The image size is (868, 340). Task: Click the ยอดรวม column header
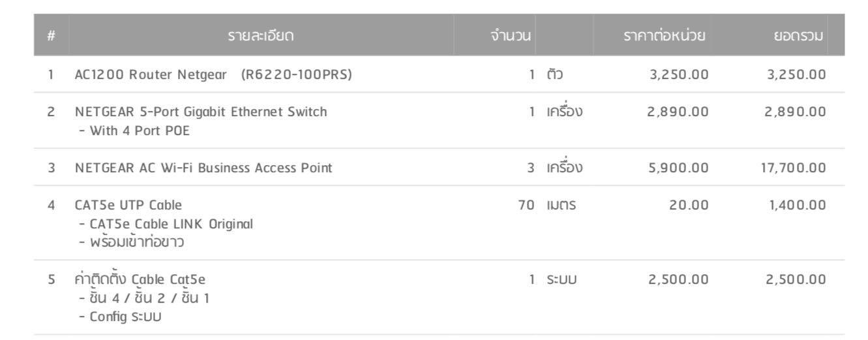797,35
